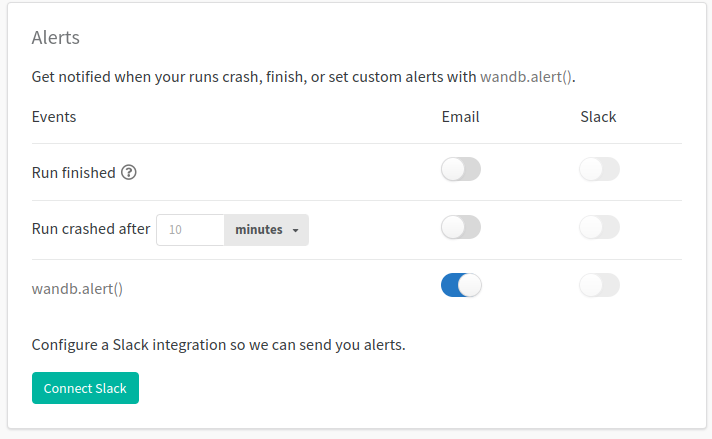Click the Run crashed after label
The width and height of the screenshot is (712, 439).
[91, 230]
